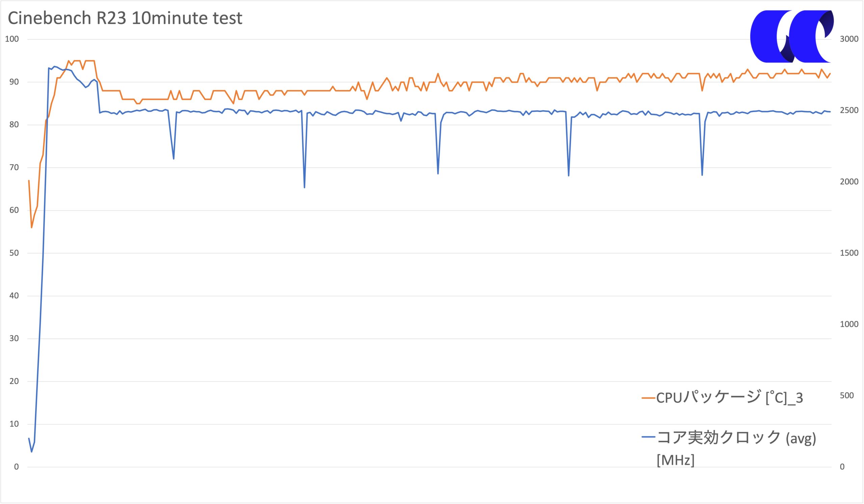The image size is (864, 504).
Task: Click the orange CPUパッケージ legend line swatch
Action: point(648,398)
